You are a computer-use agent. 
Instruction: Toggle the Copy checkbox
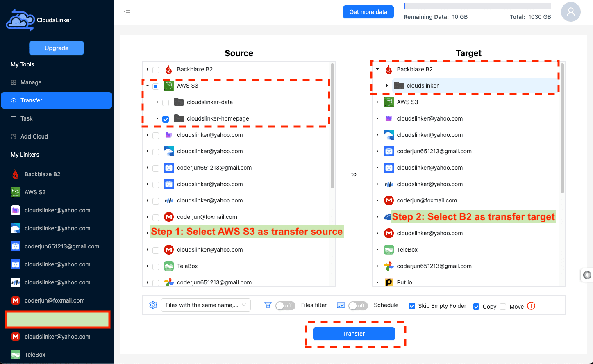click(x=476, y=307)
